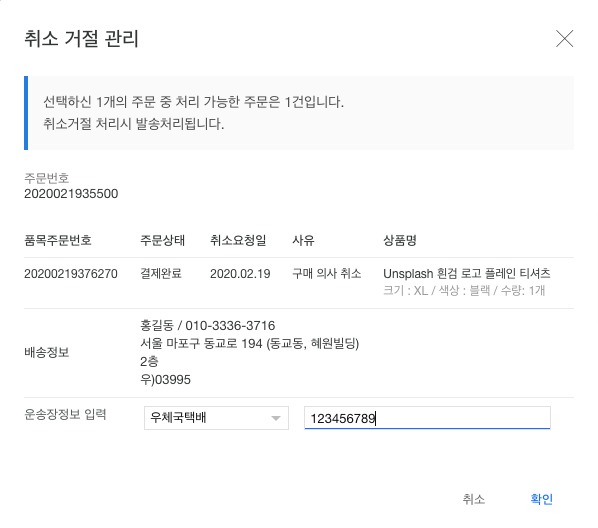598x528 pixels.
Task: Click the 품목주문번호 column header
Action: 58,240
